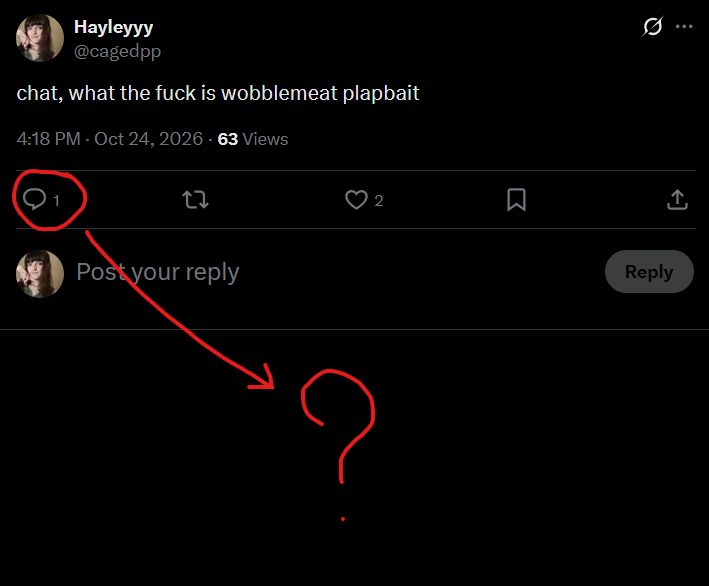Screen dimensions: 709x586
Task: Open the three-dot more options menu
Action: (684, 26)
